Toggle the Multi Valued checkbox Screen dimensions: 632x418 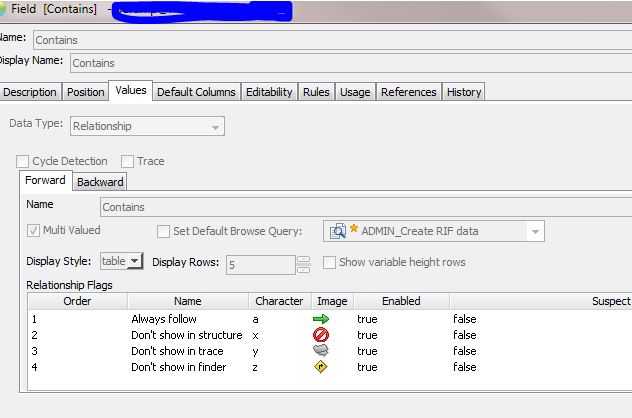pyautogui.click(x=33, y=231)
